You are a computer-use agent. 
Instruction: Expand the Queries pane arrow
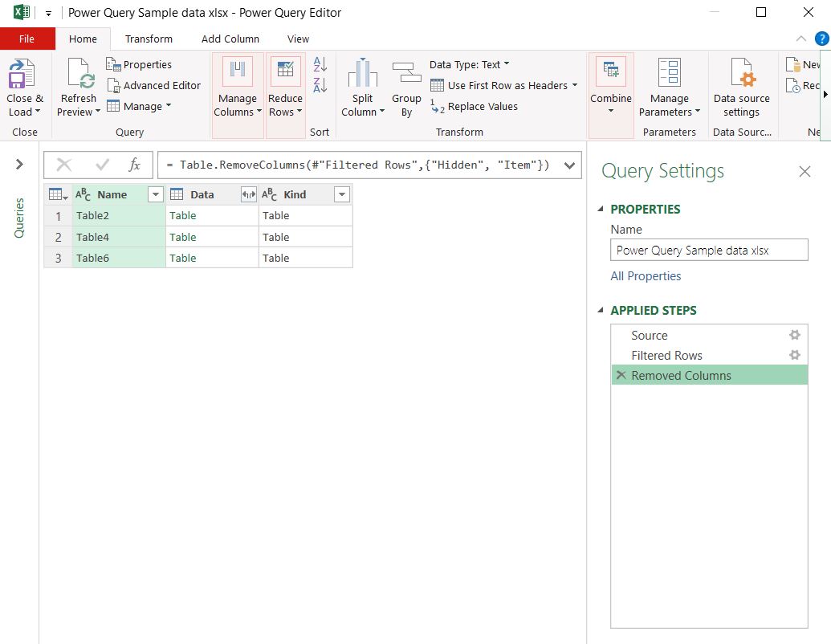pos(19,165)
